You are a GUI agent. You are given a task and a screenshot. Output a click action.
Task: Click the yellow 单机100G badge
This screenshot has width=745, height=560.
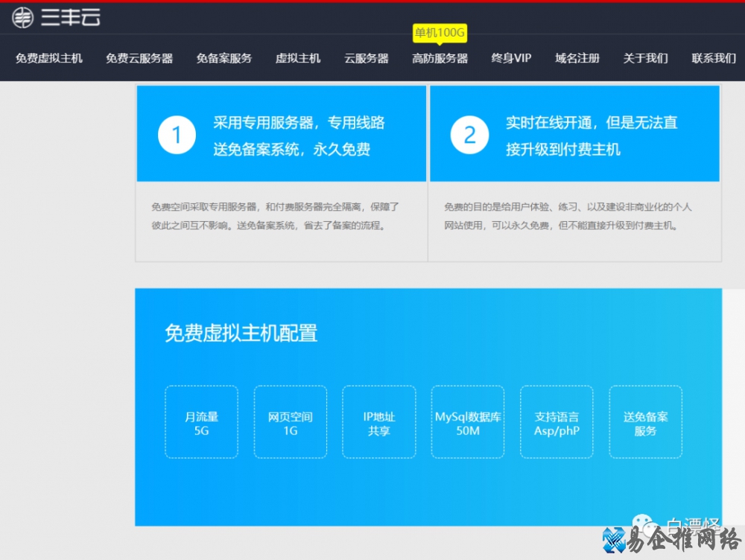pos(440,34)
